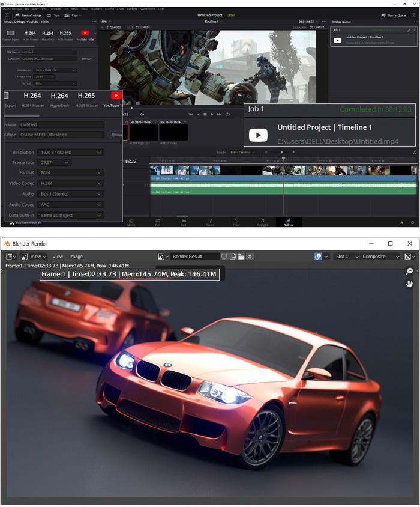The width and height of the screenshot is (420, 507).
Task: Open the Render Settings panel button
Action: pos(28,15)
